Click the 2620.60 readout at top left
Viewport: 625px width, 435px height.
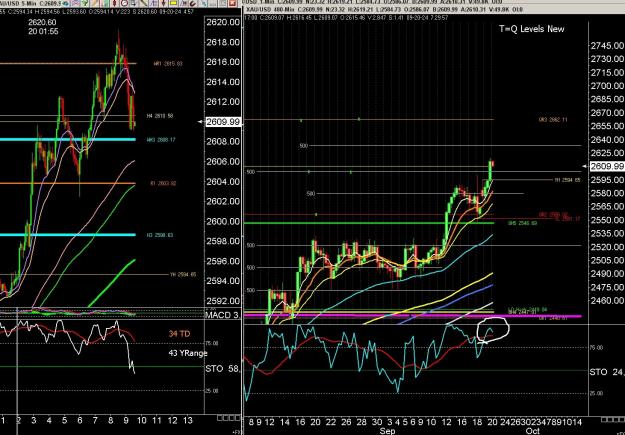[x=41, y=23]
